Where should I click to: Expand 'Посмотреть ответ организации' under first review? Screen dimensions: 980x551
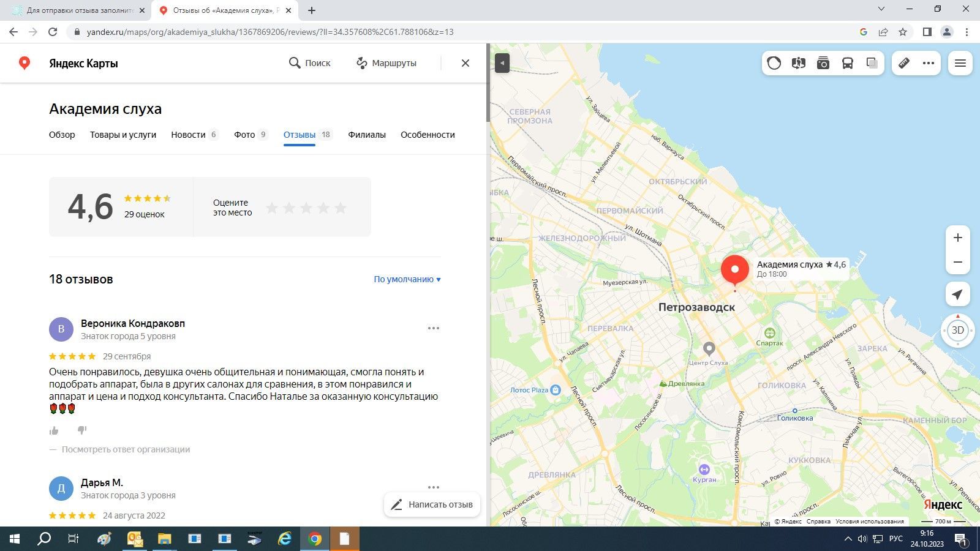pyautogui.click(x=126, y=449)
